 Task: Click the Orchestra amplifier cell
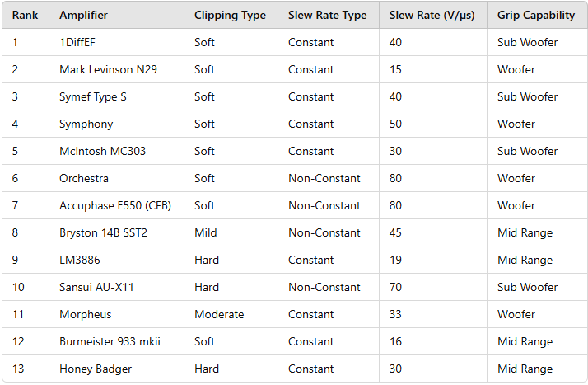[116, 178]
